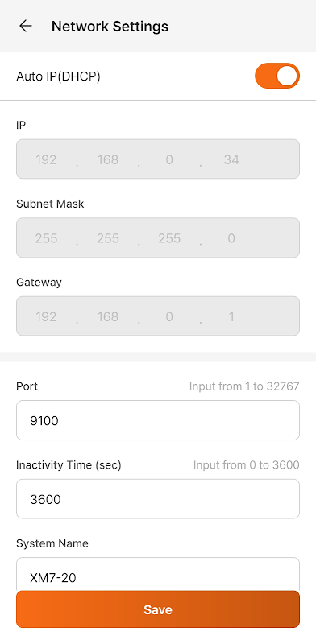
Task: Click the Inactivity Time range hint
Action: pos(246,465)
